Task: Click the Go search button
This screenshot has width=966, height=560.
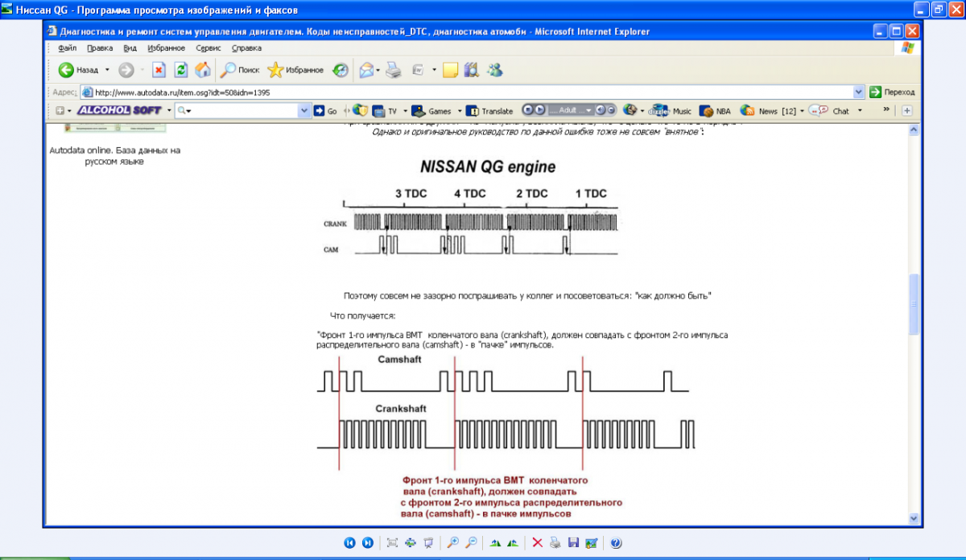Action: point(326,110)
